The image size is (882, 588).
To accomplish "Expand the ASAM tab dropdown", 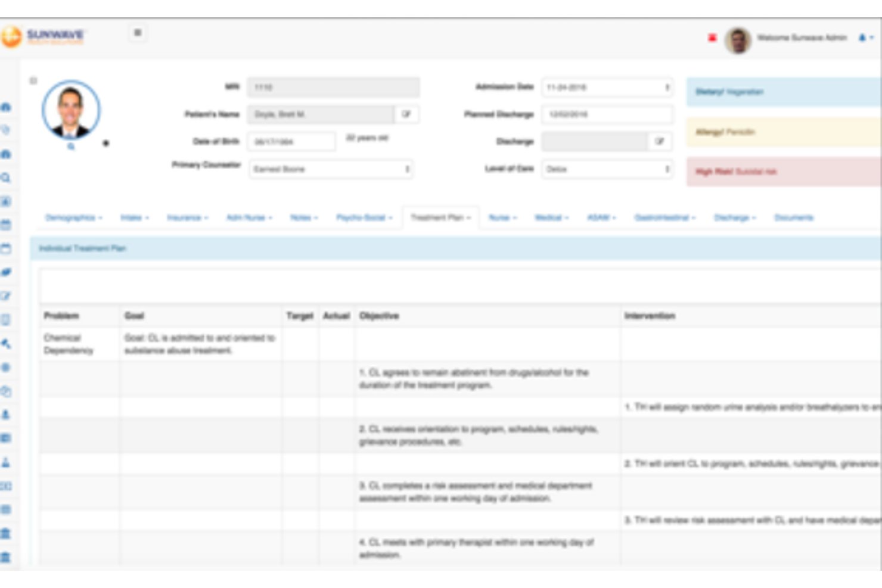I will tap(602, 217).
